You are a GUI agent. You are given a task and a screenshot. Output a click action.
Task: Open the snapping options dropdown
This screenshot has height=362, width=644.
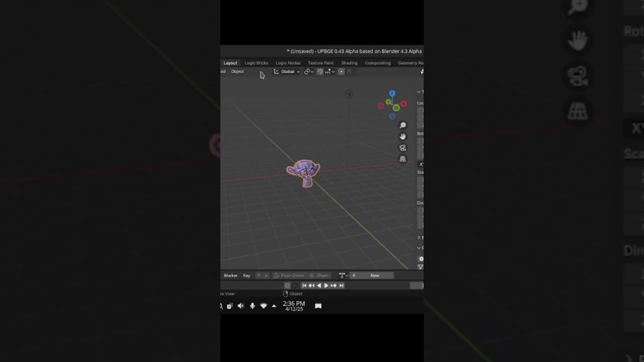tap(330, 71)
